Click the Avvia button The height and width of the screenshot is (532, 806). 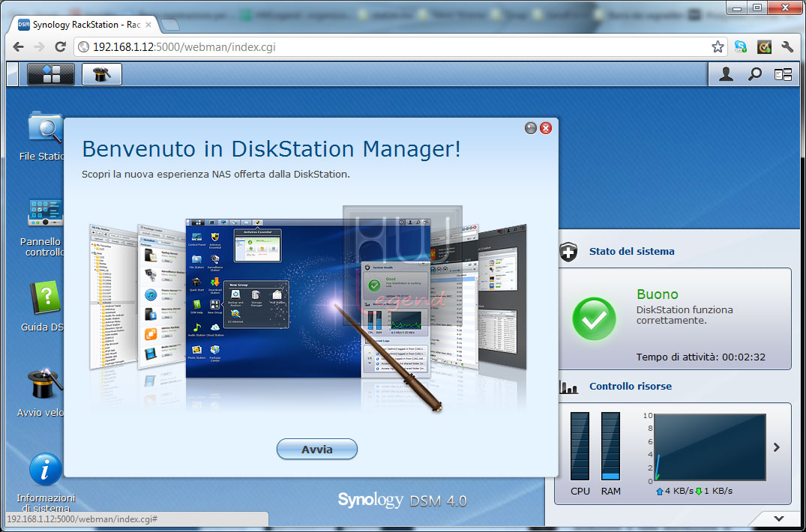pos(316,450)
